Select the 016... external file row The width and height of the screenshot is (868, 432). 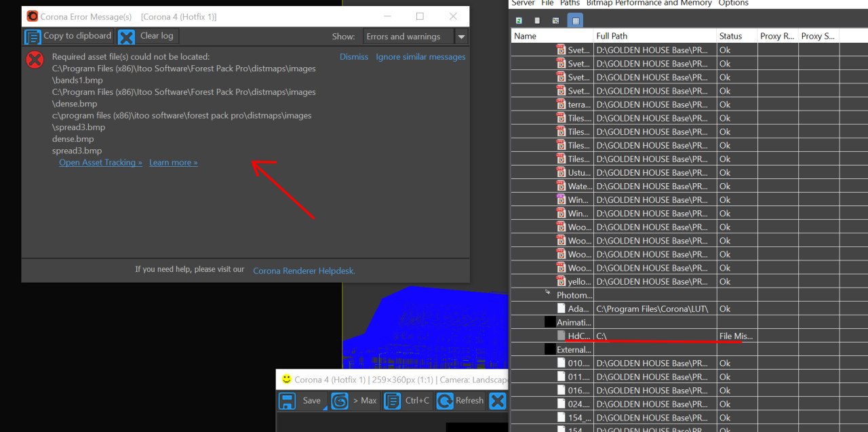689,390
